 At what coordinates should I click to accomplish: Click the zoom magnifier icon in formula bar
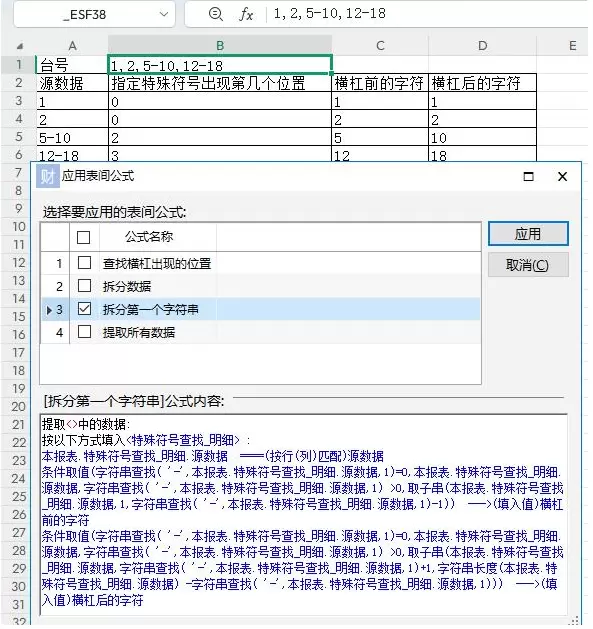pos(215,14)
